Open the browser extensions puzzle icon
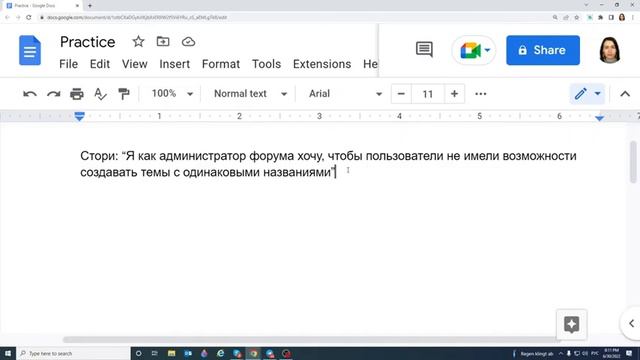 click(600, 18)
